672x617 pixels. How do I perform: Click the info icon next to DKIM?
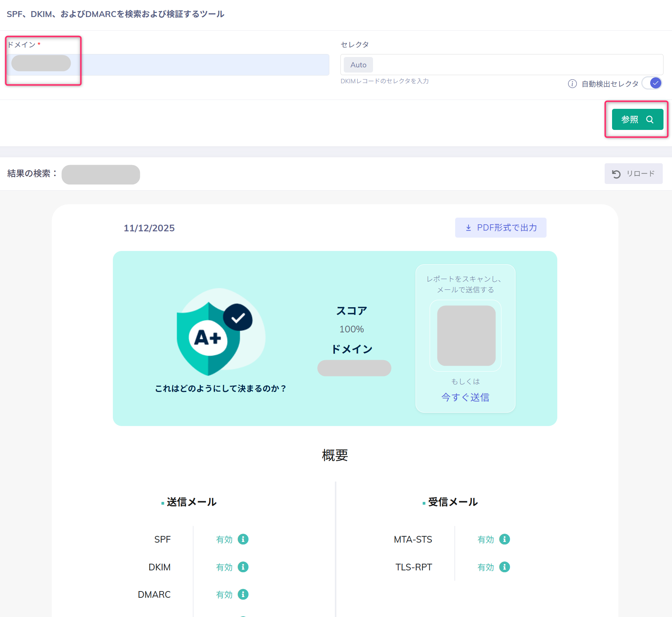243,567
